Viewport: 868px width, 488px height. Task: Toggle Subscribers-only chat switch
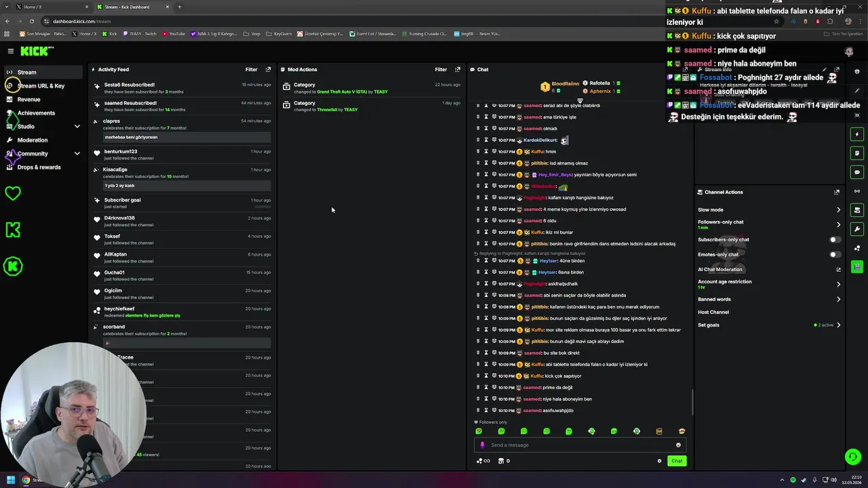[835, 239]
